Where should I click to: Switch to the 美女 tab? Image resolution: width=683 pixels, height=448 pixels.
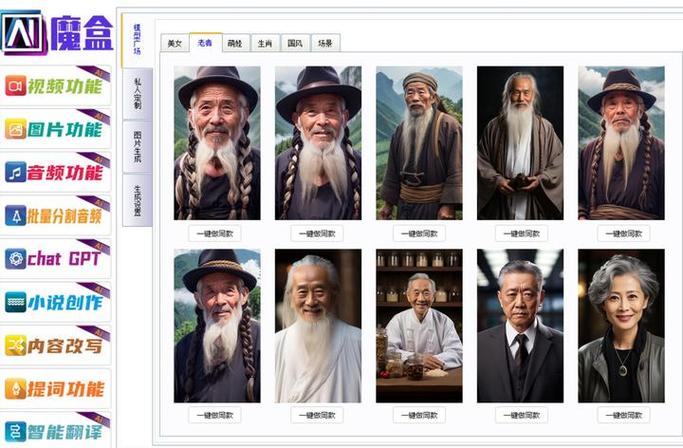click(x=175, y=43)
